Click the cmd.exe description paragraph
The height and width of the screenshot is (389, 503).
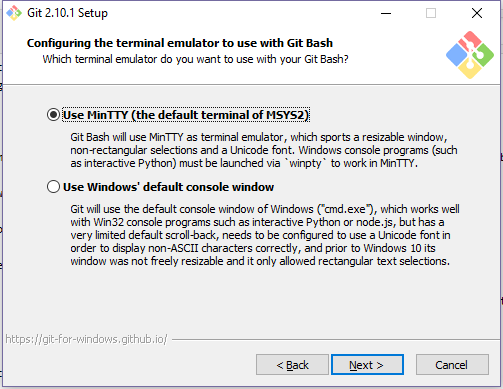pos(265,235)
